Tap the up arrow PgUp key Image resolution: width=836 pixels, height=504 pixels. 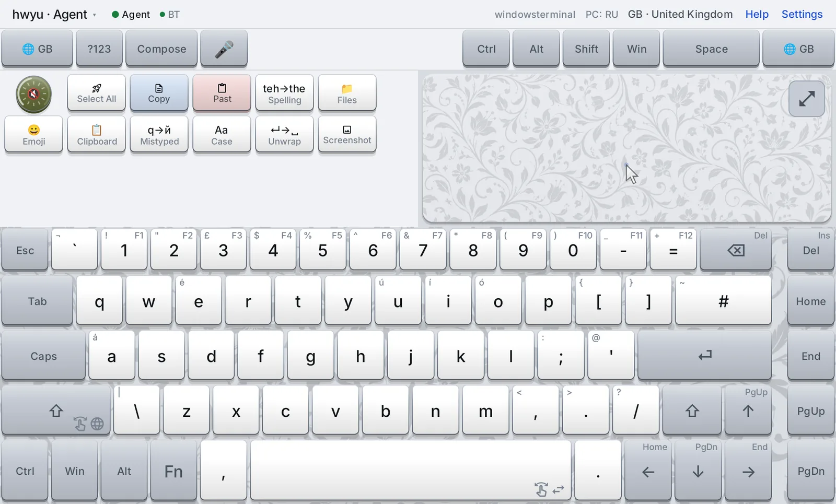click(748, 411)
